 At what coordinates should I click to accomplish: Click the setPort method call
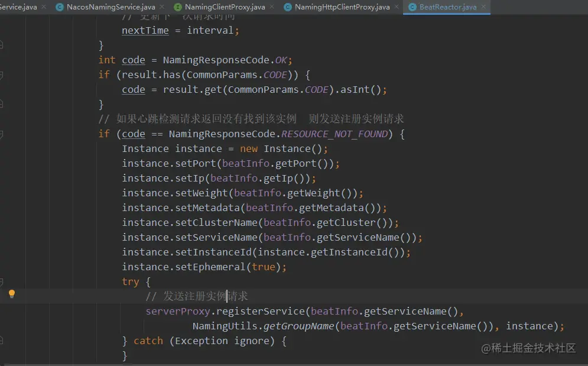coord(196,164)
